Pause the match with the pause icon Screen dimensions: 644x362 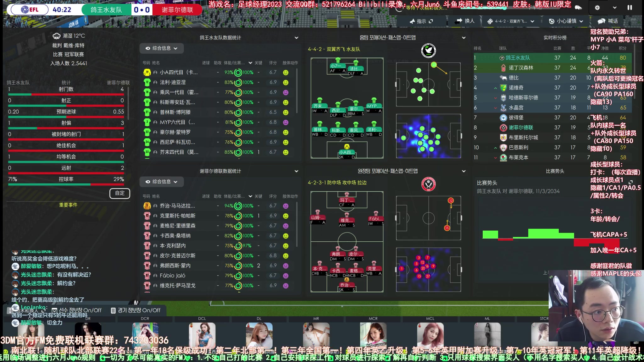point(630,8)
